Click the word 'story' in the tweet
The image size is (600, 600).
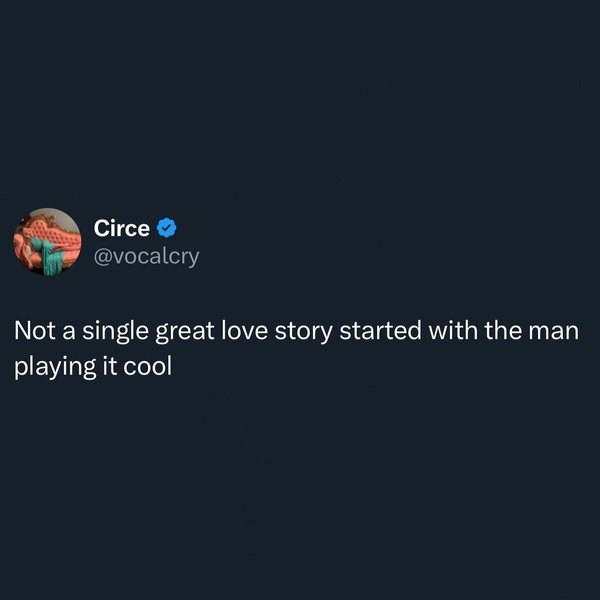303,332
